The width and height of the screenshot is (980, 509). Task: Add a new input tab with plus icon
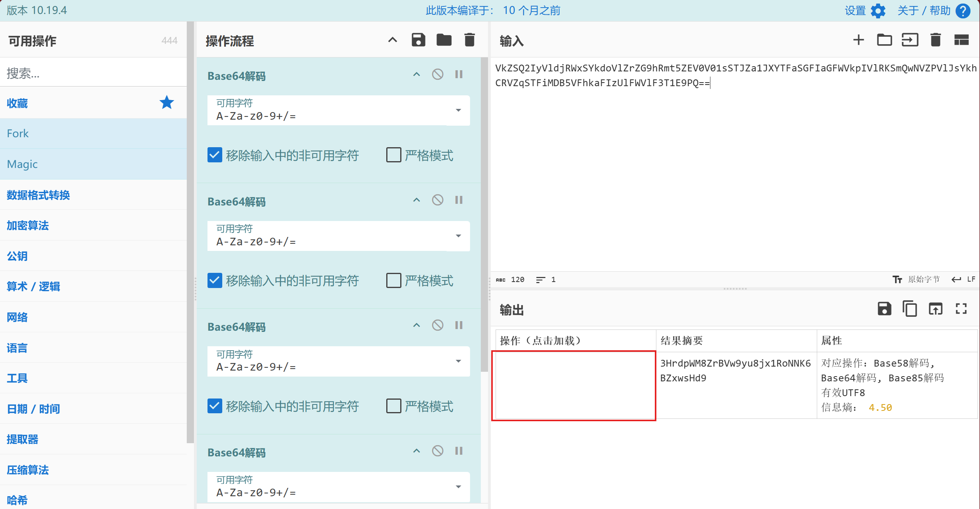click(858, 40)
